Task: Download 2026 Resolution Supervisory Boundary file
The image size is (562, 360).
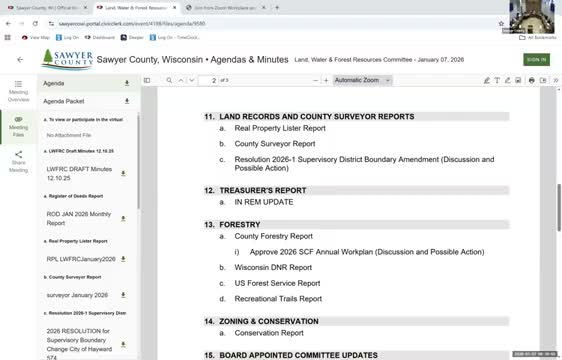Action: 123,344
